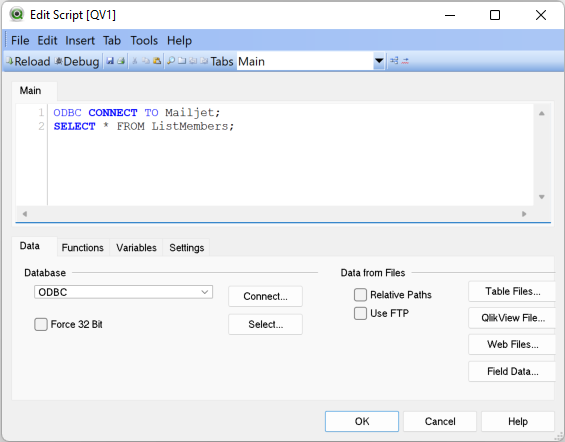Check the Relative Paths option

tap(360, 295)
